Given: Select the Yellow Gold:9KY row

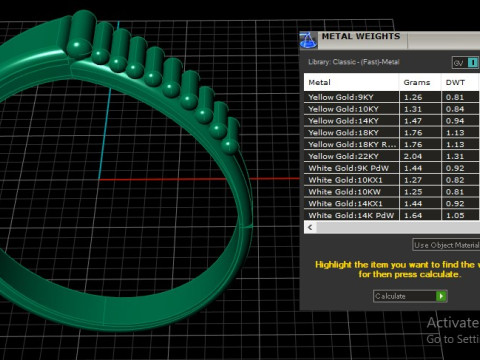Looking at the screenshot, I should click(392, 97).
